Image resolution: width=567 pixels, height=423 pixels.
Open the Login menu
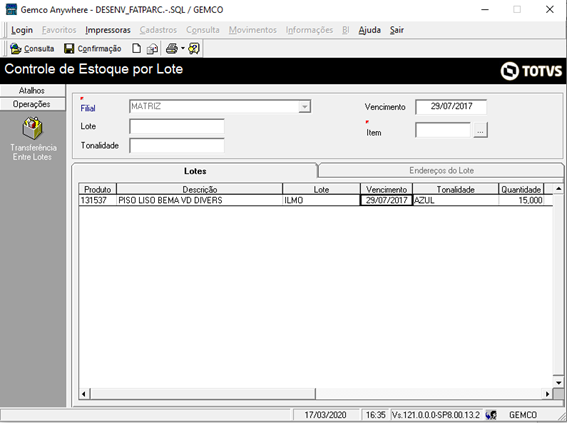[22, 30]
